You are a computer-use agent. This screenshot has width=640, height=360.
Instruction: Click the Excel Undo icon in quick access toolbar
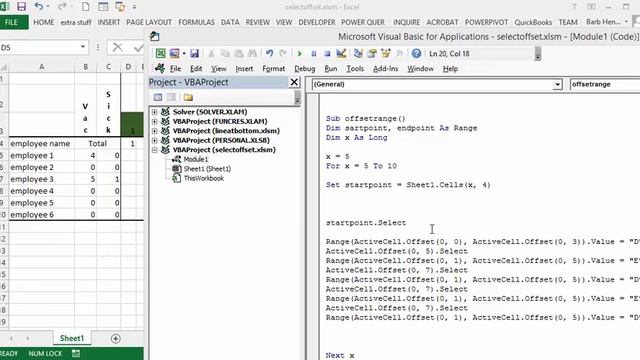(x=39, y=7)
